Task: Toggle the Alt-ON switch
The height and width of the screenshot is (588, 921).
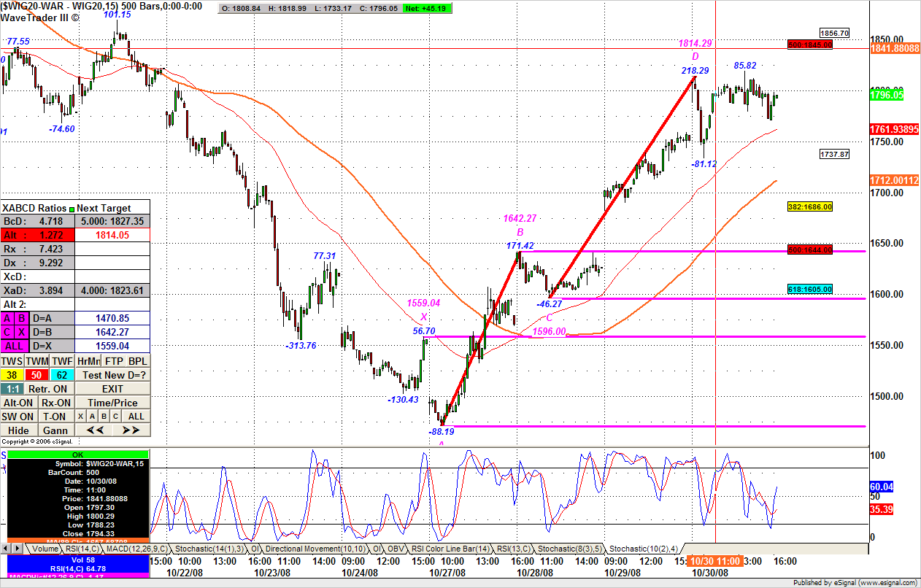Action: [19, 403]
